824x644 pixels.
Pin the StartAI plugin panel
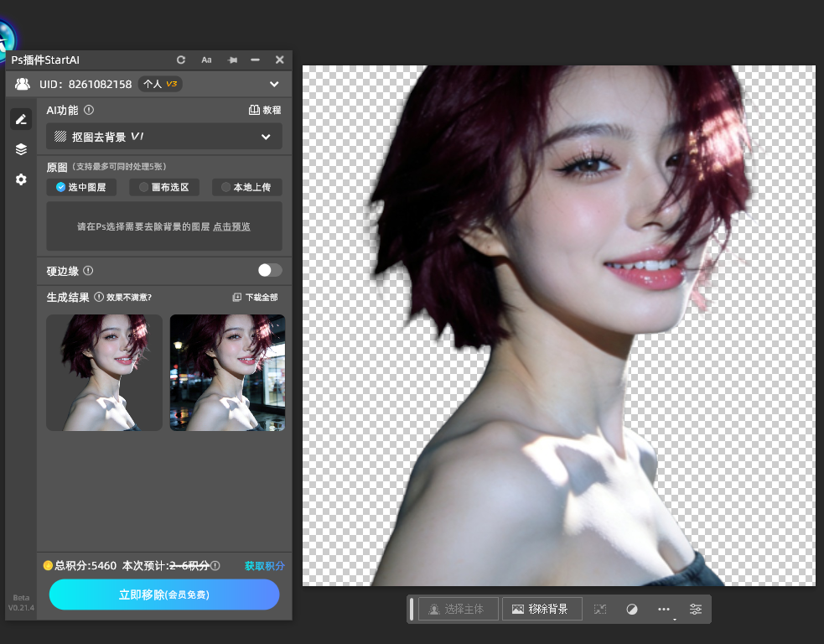coord(232,60)
